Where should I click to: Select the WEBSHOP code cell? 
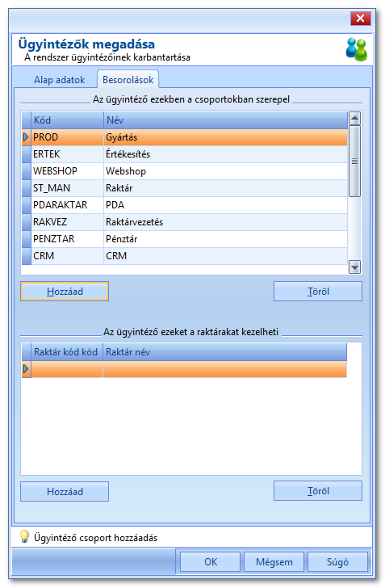[68, 171]
